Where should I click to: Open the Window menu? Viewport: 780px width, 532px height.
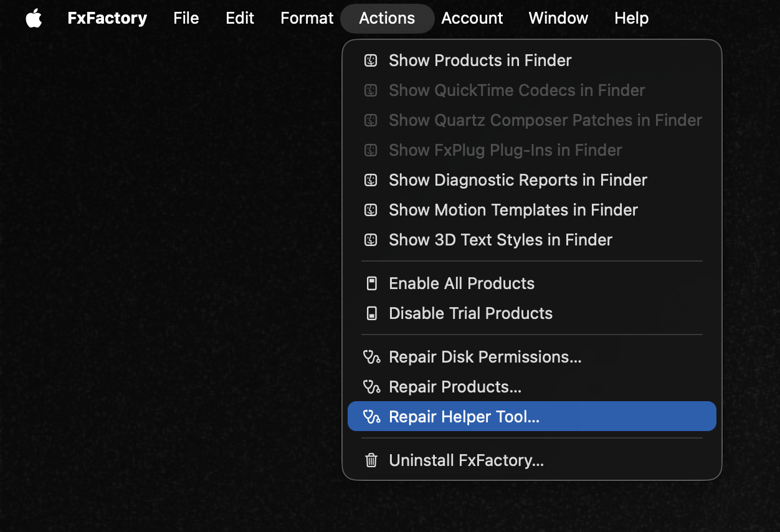pyautogui.click(x=558, y=18)
